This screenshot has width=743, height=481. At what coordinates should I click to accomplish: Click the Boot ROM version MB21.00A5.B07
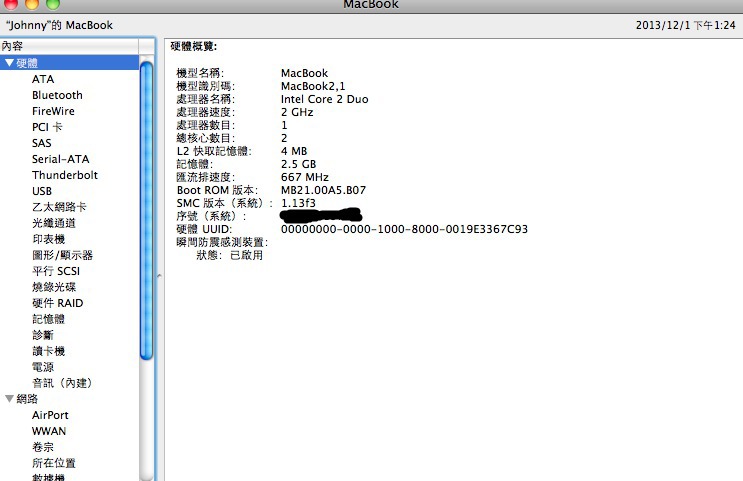click(x=323, y=190)
